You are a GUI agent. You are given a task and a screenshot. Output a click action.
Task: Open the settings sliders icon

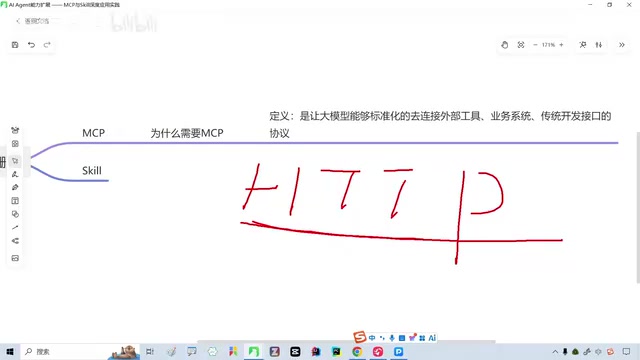[x=599, y=45]
